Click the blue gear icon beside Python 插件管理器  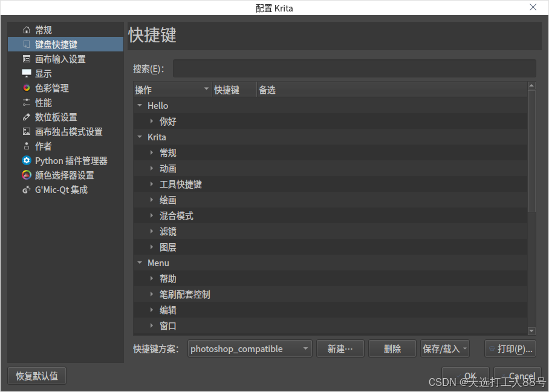(x=26, y=161)
